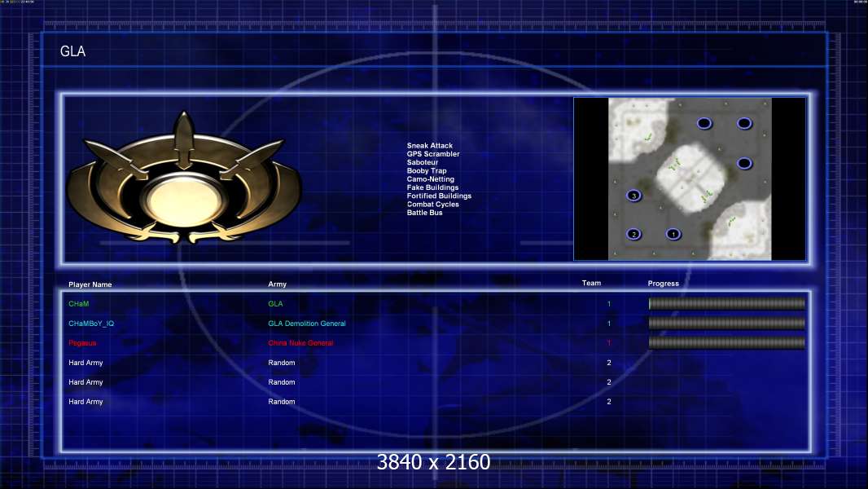Screen dimensions: 868x489
Task: Select the Player Name column header
Action: pos(90,284)
